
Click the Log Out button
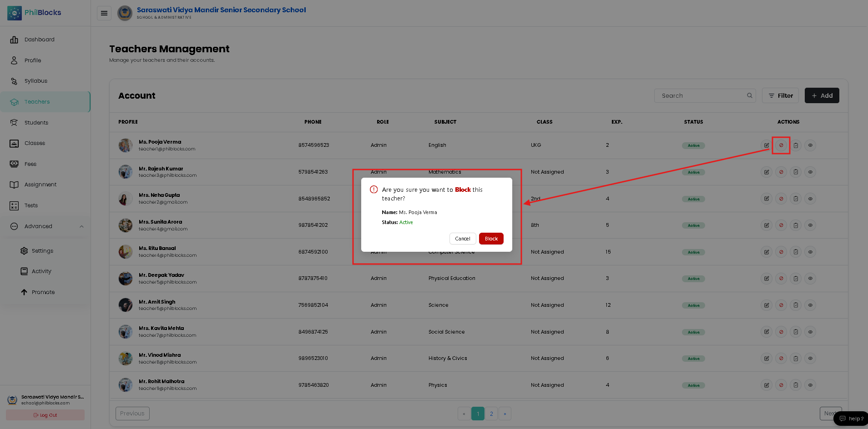[x=45, y=415]
